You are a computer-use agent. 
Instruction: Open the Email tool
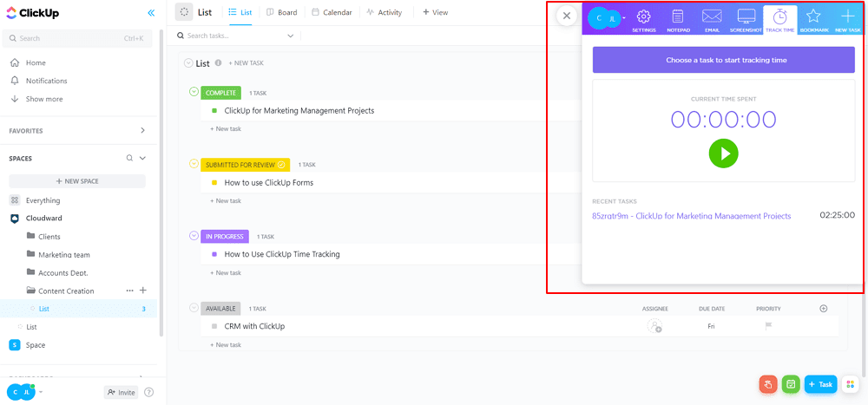click(x=712, y=21)
